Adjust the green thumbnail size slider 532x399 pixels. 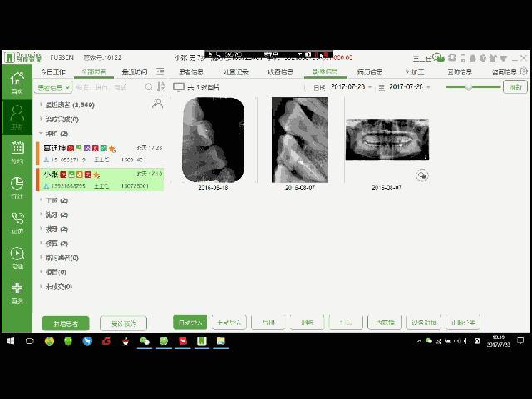pyautogui.click(x=469, y=86)
